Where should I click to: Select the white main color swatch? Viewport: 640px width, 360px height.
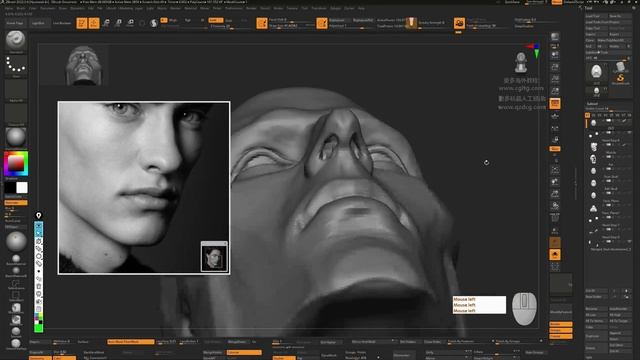coord(22,187)
